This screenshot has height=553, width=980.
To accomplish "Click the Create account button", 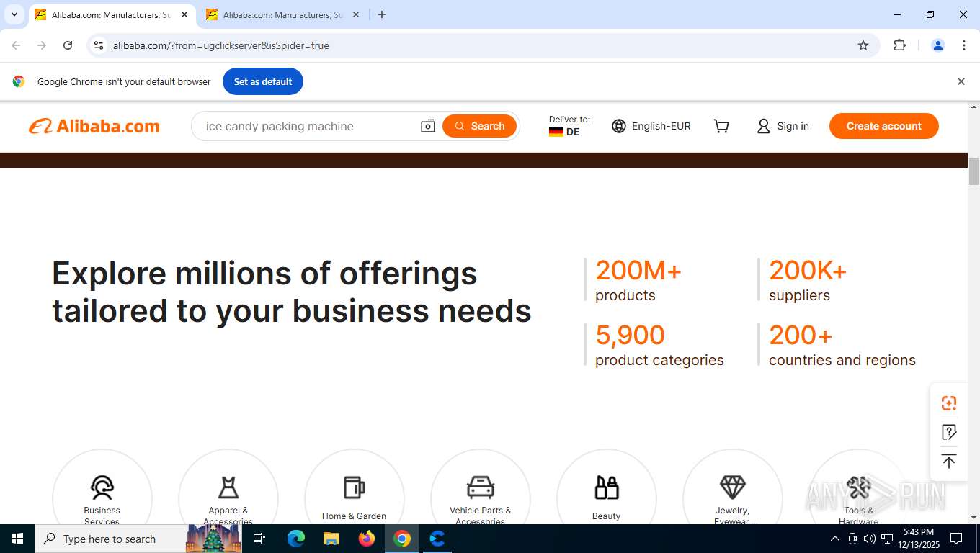I will click(883, 126).
